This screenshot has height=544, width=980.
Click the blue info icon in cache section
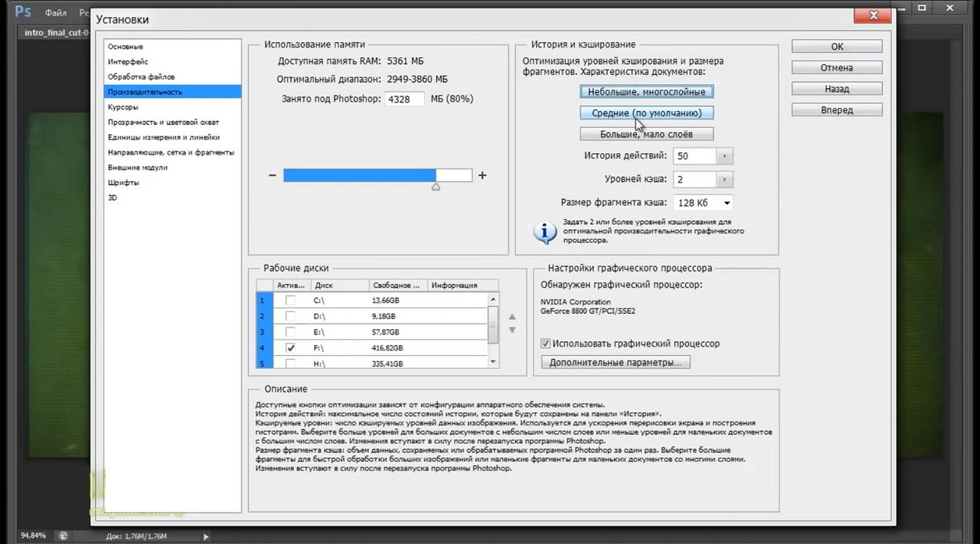click(x=544, y=233)
